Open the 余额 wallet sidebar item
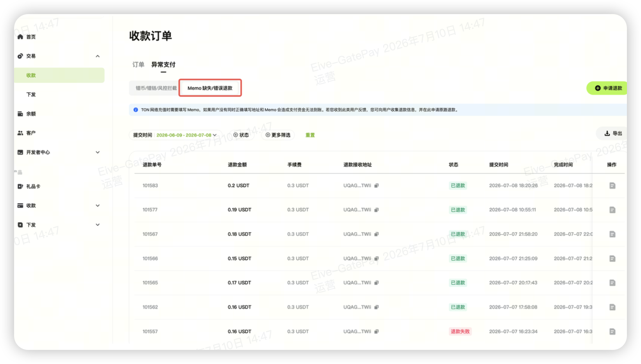 click(27, 114)
